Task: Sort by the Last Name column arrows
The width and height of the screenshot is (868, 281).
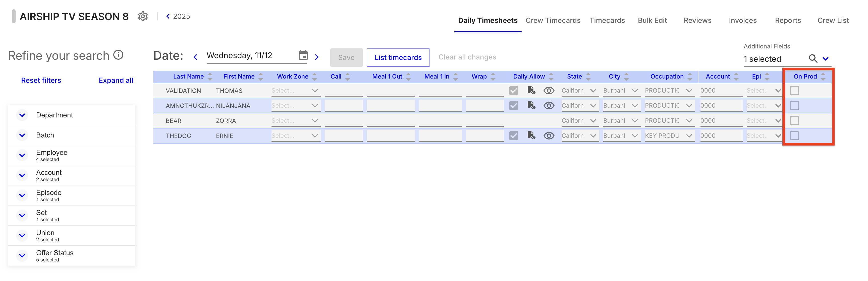Action: 210,77
